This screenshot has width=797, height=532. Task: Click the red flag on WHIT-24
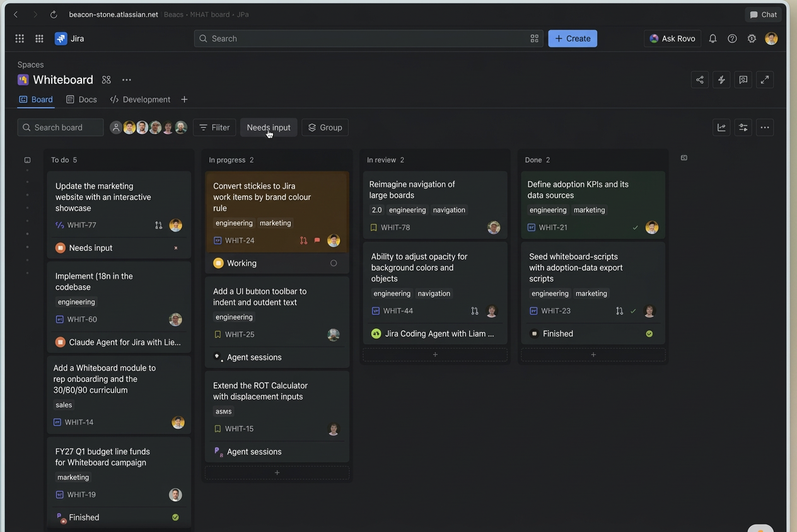[317, 240]
